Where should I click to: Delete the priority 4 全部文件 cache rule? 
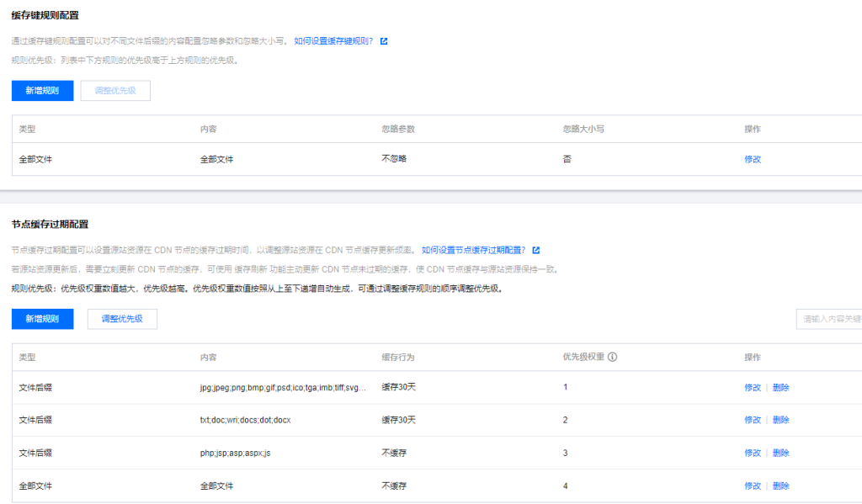[x=780, y=485]
